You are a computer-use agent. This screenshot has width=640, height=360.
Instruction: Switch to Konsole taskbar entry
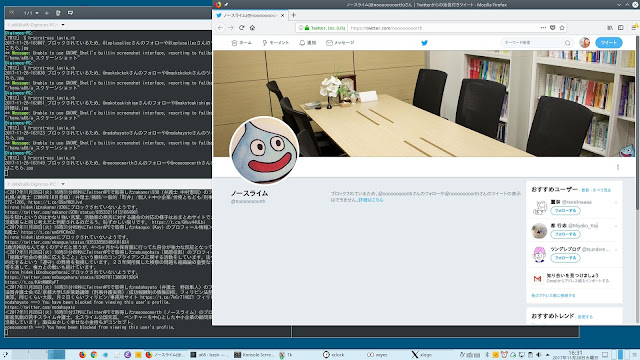pos(254,354)
